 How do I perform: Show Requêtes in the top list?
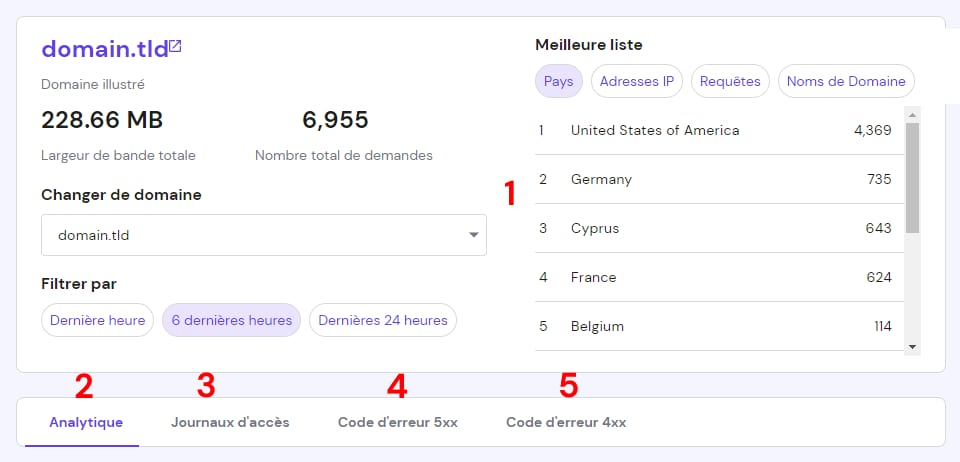(730, 81)
